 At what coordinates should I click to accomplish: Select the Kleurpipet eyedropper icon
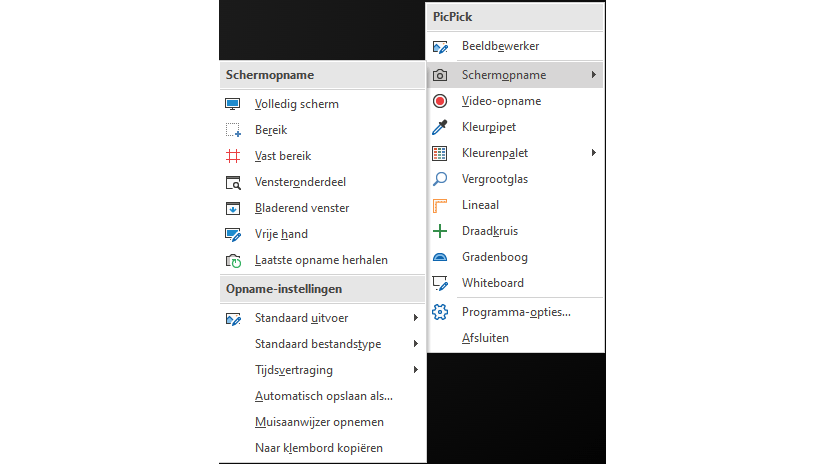[440, 127]
